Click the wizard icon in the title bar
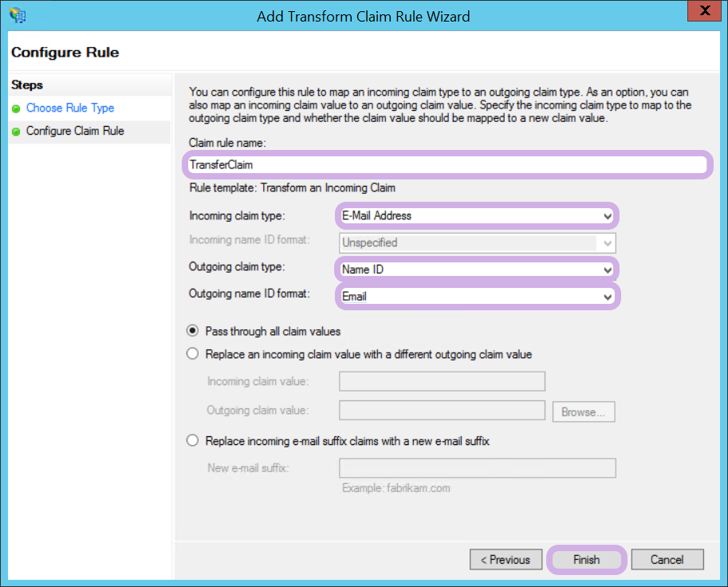Viewport: 728px width, 587px height. tap(16, 15)
